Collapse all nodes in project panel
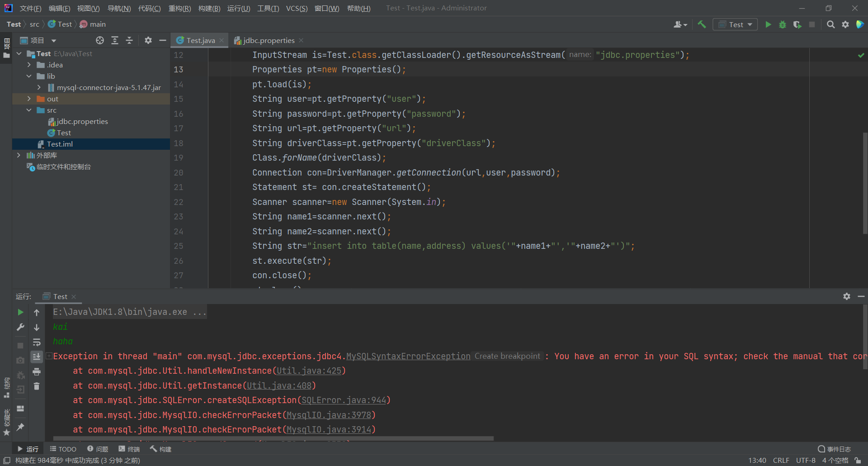The height and width of the screenshot is (466, 868). [x=129, y=40]
